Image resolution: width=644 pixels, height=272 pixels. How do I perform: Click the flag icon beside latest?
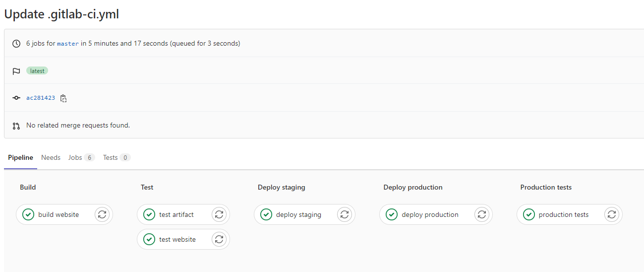point(16,71)
